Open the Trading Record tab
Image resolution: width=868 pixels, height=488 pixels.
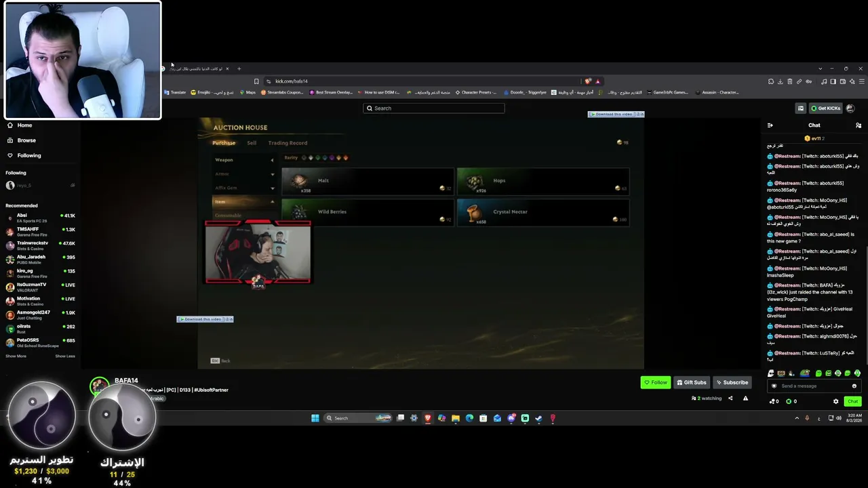tap(288, 143)
